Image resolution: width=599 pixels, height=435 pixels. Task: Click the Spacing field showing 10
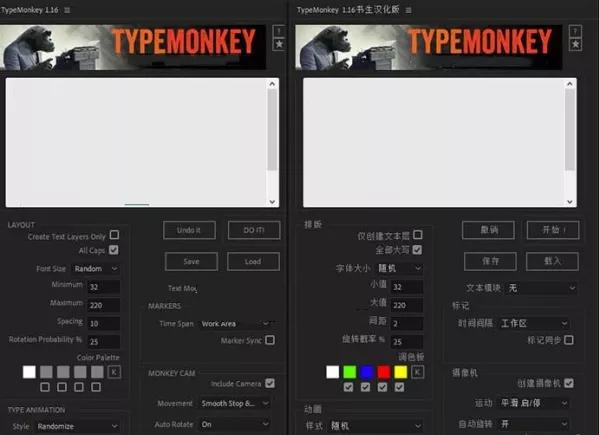coord(104,323)
